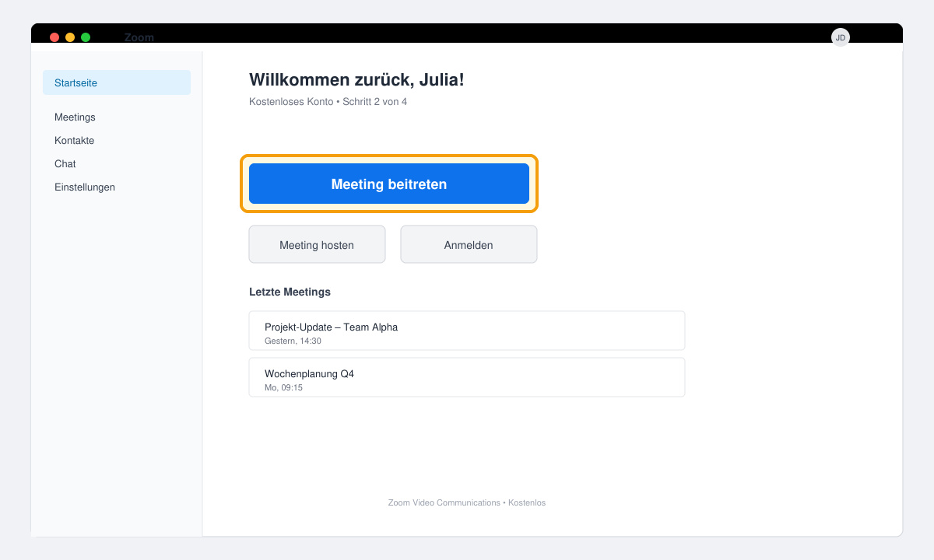
Task: Click the Zoom title in the title bar
Action: 139,37
